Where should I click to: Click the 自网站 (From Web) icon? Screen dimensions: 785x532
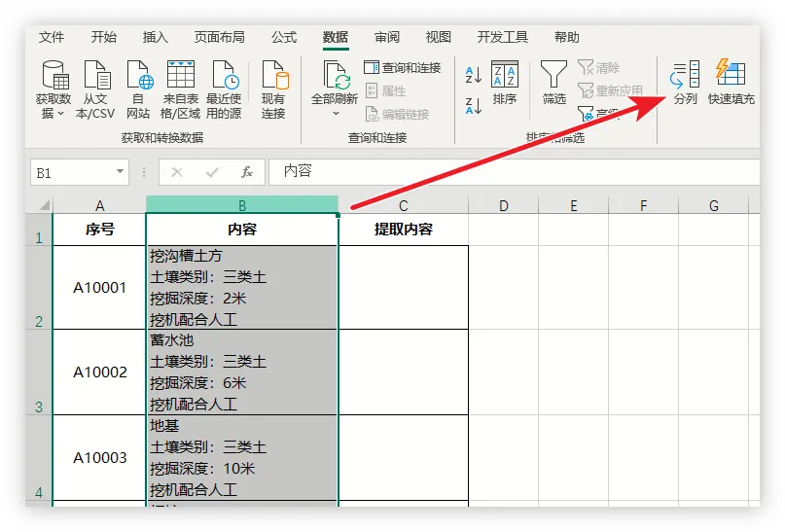pyautogui.click(x=139, y=75)
